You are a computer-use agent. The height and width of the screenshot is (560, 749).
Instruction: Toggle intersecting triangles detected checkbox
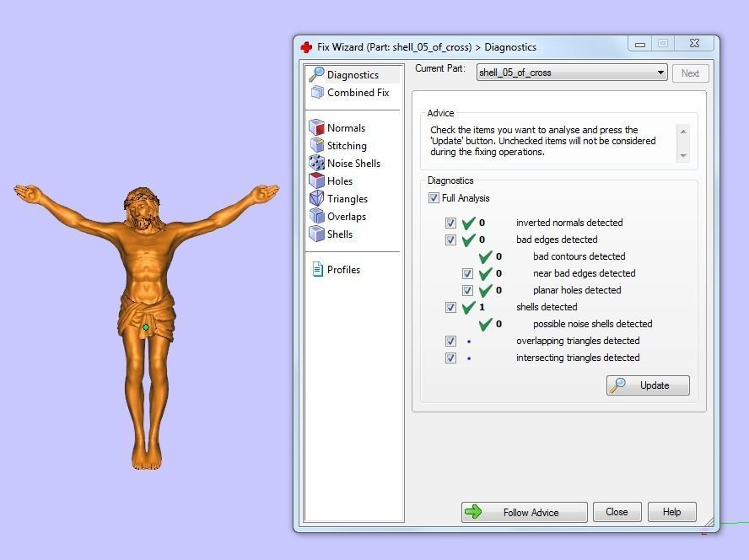(x=450, y=358)
